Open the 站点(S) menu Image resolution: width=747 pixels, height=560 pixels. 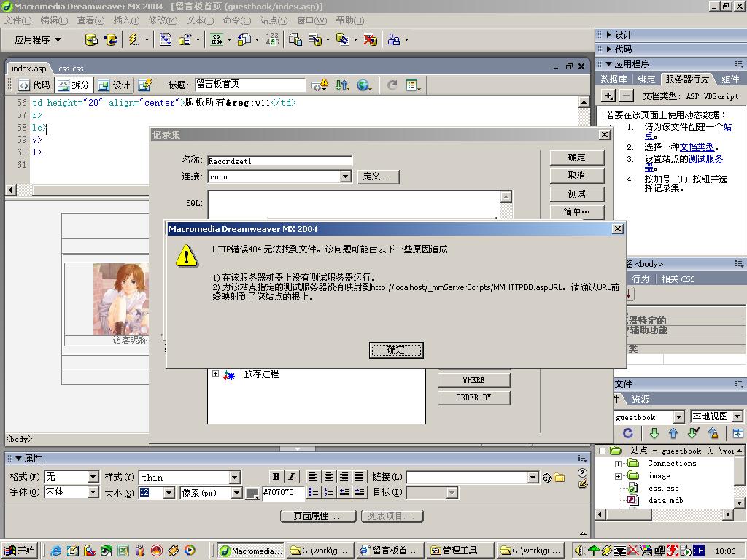[274, 20]
